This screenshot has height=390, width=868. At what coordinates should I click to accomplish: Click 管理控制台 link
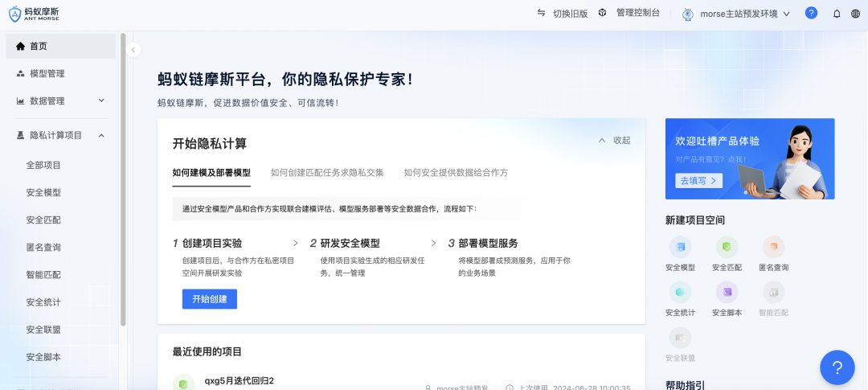coord(637,13)
